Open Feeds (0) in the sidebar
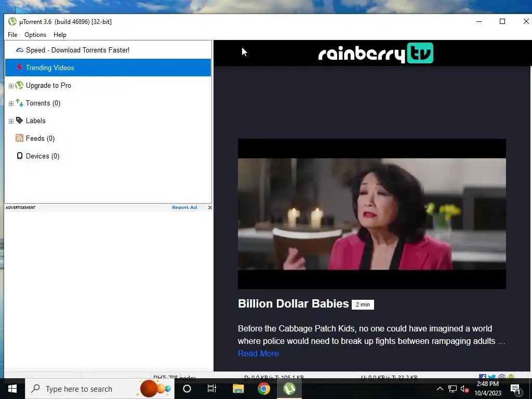 click(41, 138)
